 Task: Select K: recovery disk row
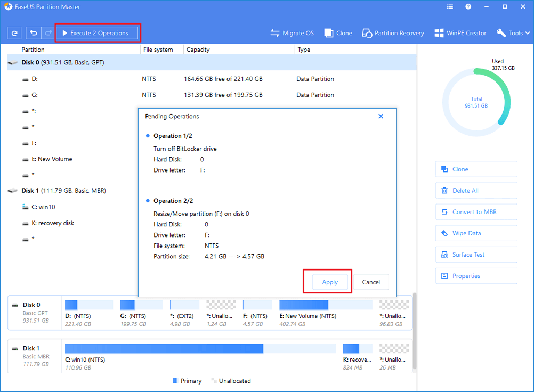pyautogui.click(x=72, y=223)
